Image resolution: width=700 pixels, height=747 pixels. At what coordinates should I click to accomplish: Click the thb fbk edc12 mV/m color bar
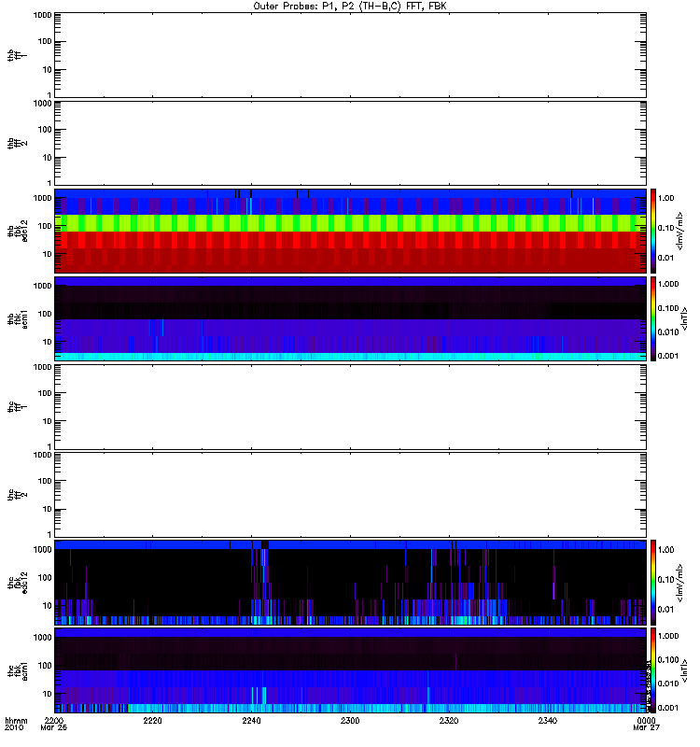(653, 231)
